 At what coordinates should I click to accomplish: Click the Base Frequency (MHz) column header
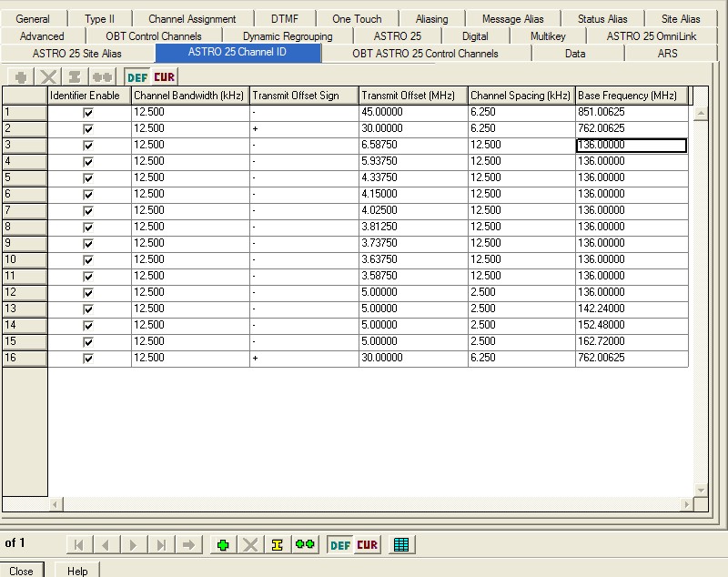pos(632,96)
